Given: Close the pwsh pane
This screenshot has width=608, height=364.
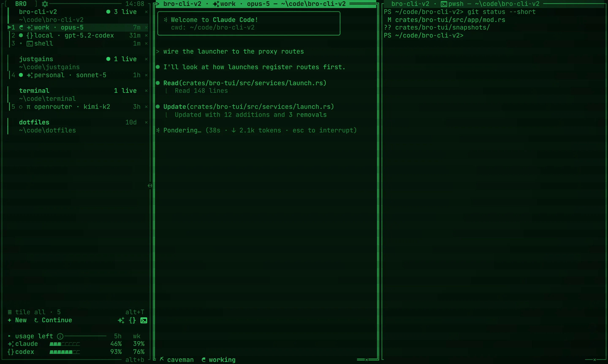Looking at the screenshot, I should pyautogui.click(x=594, y=360).
